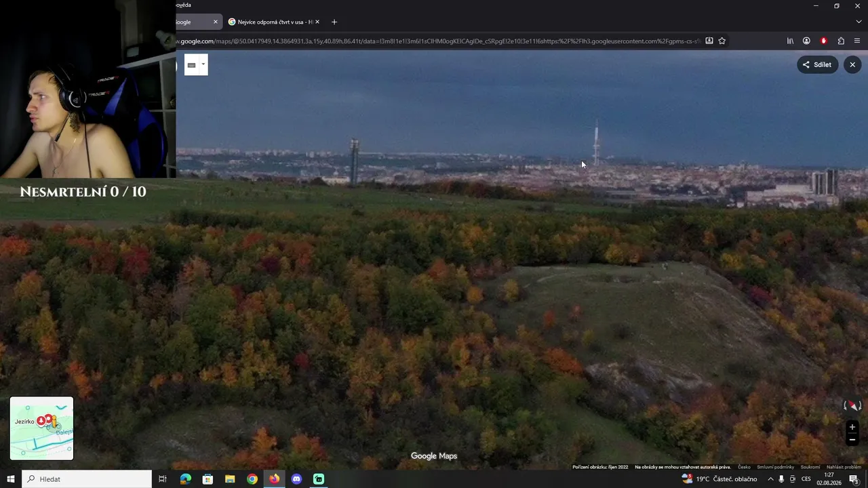Open a new browser tab
868x488 pixels.
[x=334, y=22]
